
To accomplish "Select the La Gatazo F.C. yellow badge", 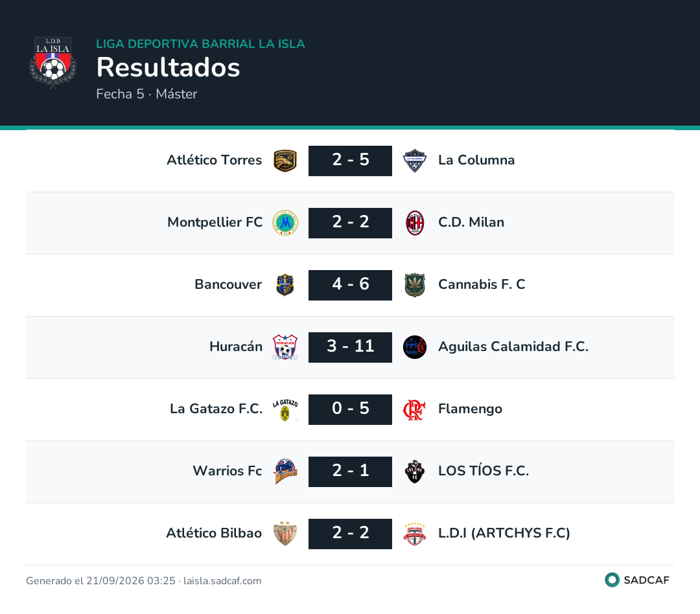I will coord(285,409).
